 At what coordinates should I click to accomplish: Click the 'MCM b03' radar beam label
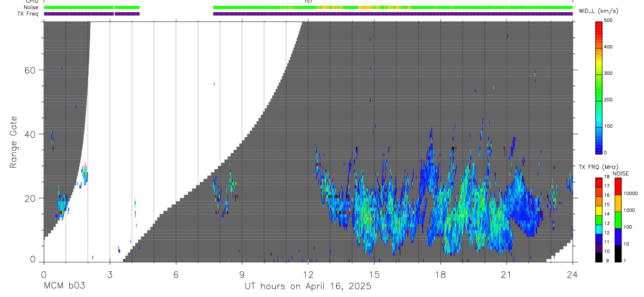pos(64,287)
